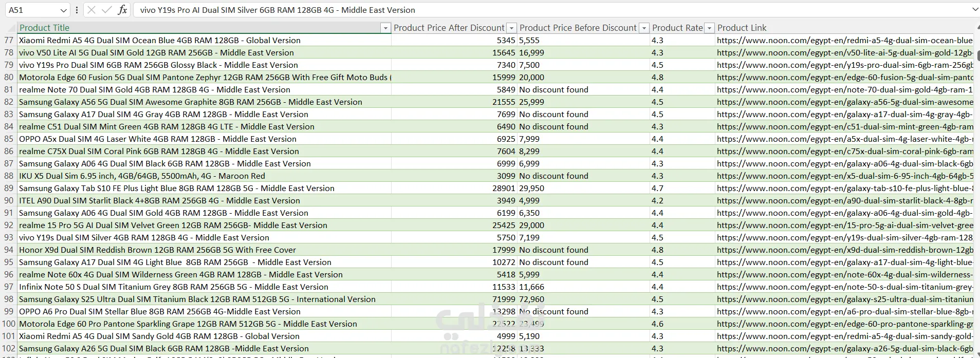The height and width of the screenshot is (358, 980).
Task: Select discounted price cell 21555
Action: tap(454, 102)
